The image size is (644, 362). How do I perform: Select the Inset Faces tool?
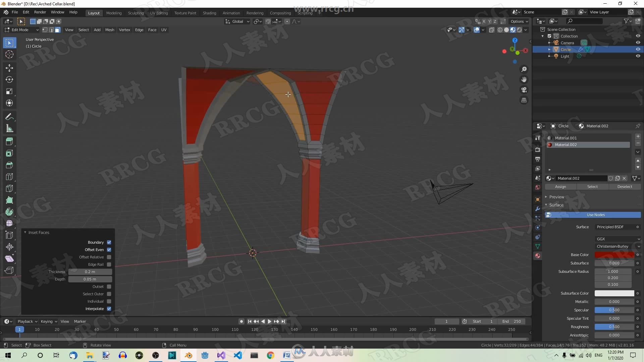pos(9,154)
